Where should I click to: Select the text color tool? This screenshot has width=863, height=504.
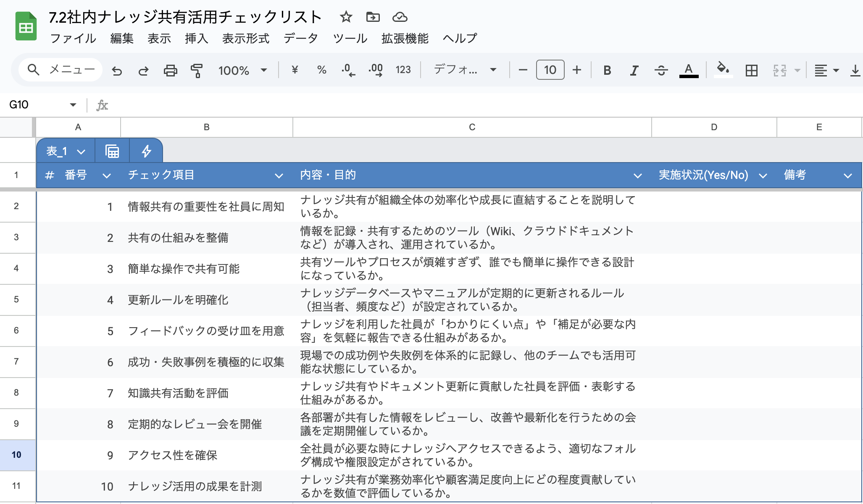[688, 70]
